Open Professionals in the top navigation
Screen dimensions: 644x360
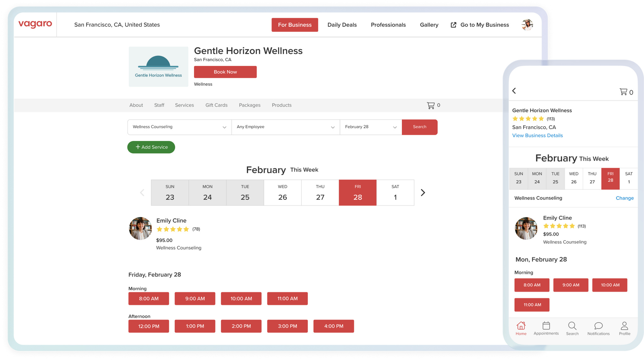click(388, 25)
